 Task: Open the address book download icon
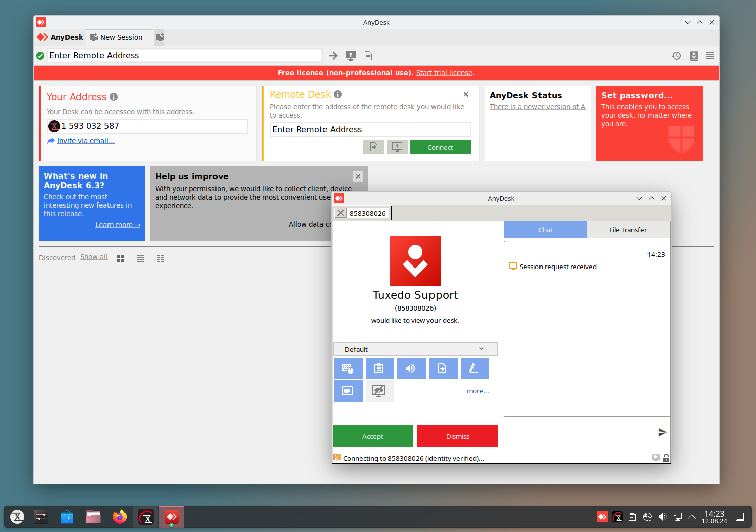[x=694, y=56]
